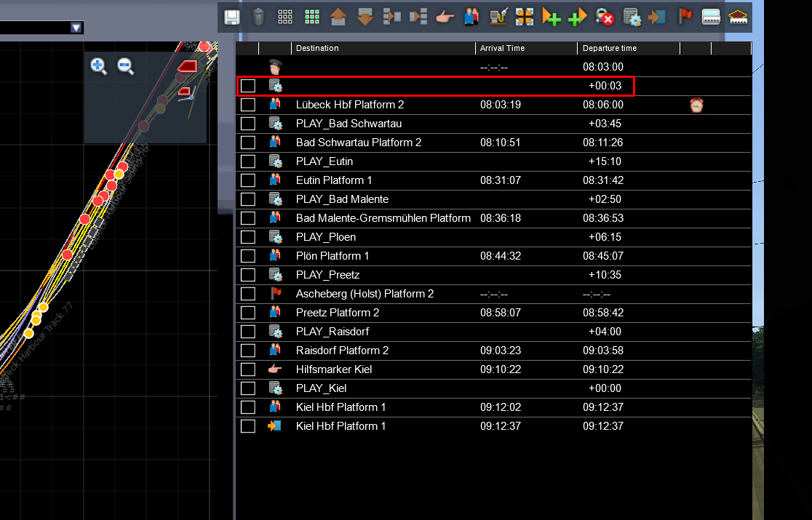
Task: Open the dropdown arrow above the map
Action: (76, 28)
